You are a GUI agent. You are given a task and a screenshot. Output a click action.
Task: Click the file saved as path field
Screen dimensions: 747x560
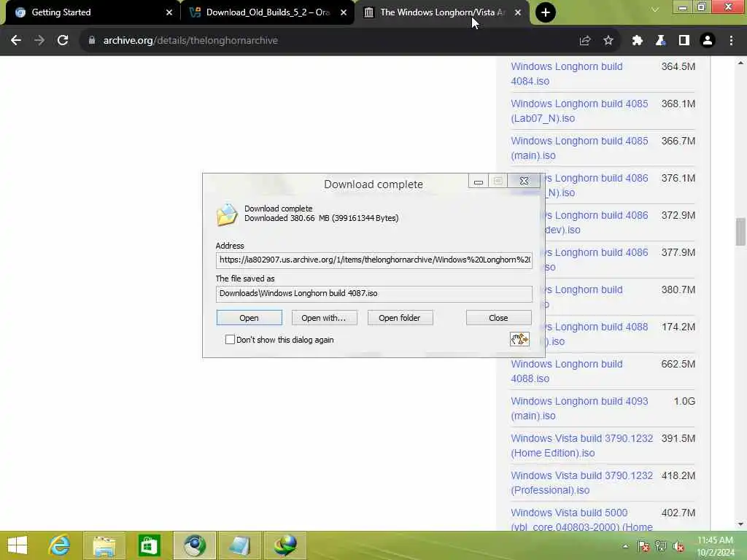tap(374, 293)
